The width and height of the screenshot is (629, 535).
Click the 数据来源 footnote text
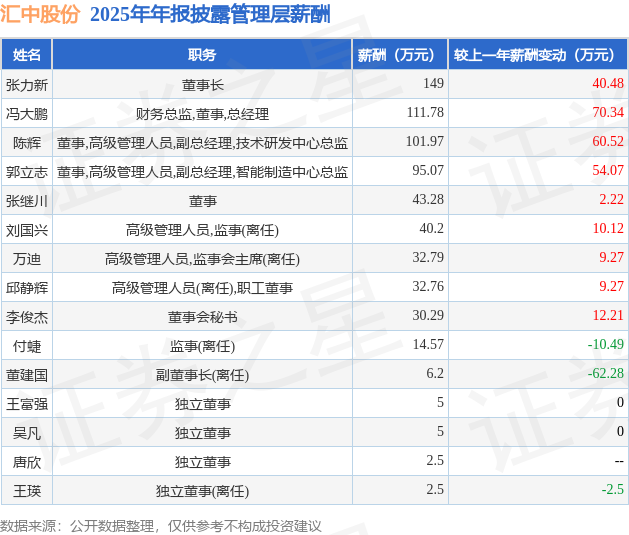coord(161,526)
